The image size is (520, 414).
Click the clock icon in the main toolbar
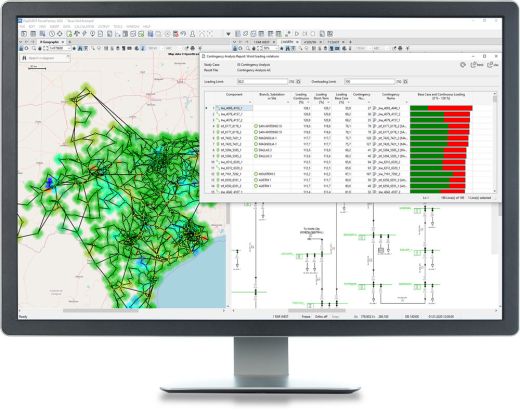click(52, 34)
